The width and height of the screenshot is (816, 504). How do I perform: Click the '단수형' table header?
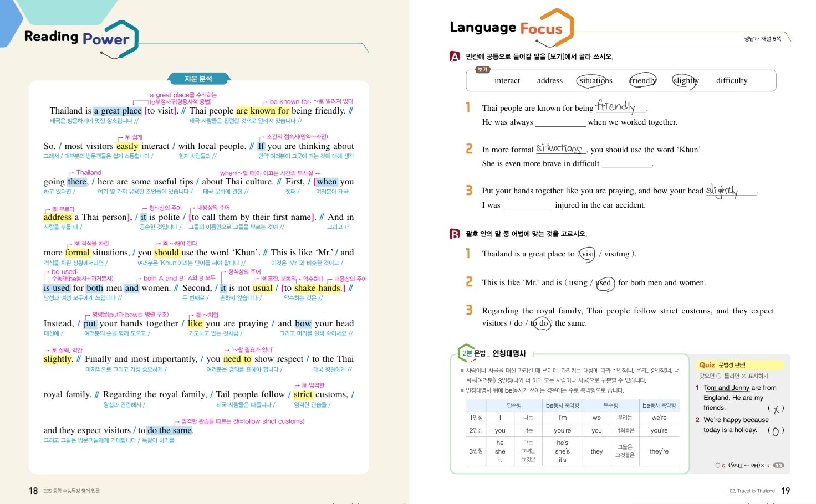coord(514,405)
